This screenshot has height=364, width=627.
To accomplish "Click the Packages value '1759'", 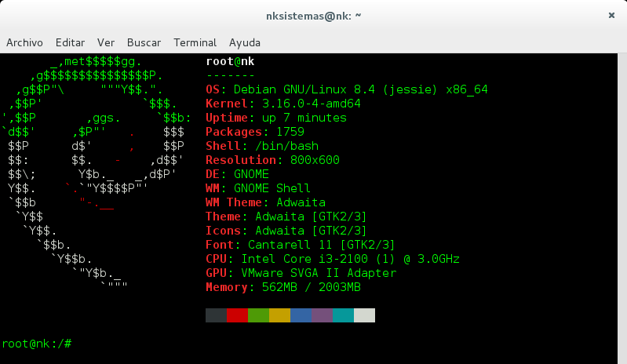I will click(290, 132).
